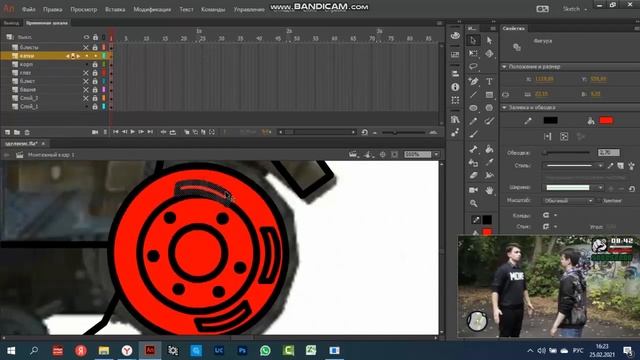Select the Oval tool
Screen dimensions: 640x360
click(473, 108)
